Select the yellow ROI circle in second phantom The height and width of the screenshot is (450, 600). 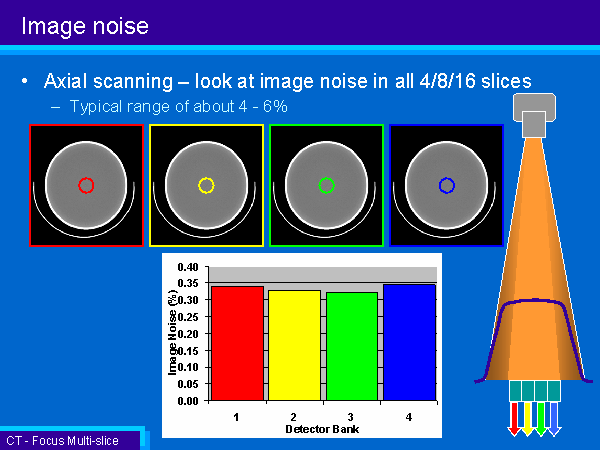tap(206, 185)
